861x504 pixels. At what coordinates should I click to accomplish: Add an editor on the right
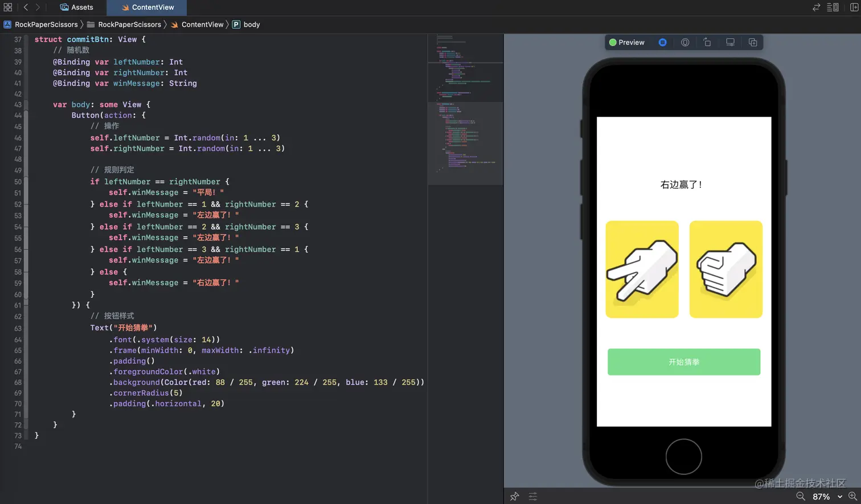tap(854, 7)
